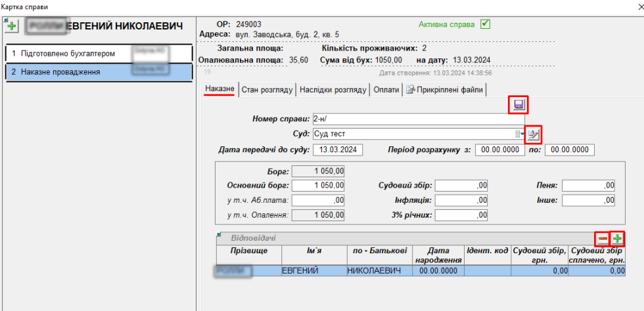
Task: Add a defendant with the green plus
Action: coord(617,239)
